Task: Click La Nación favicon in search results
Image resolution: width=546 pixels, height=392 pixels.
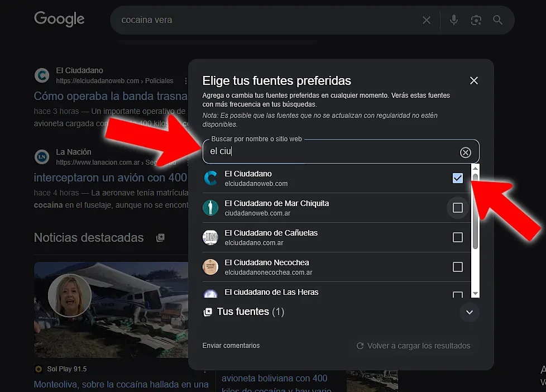Action: [42, 157]
